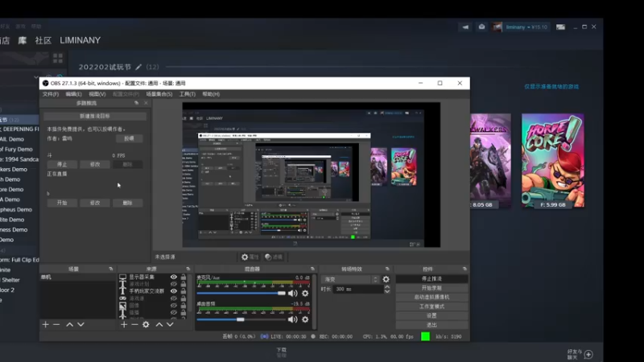Viewport: 644px width, 362px height.
Task: Go to the 社区 tab in Steam
Action: (x=43, y=40)
